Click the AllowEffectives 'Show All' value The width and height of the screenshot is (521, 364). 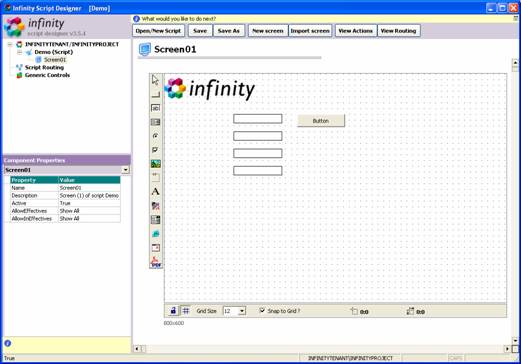[x=89, y=211]
